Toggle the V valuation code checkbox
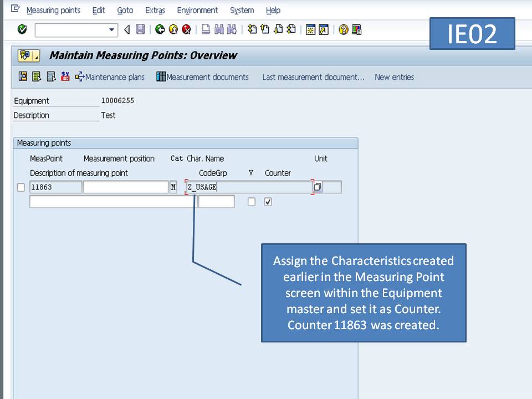Viewport: 532px width, 399px height. coord(252,202)
